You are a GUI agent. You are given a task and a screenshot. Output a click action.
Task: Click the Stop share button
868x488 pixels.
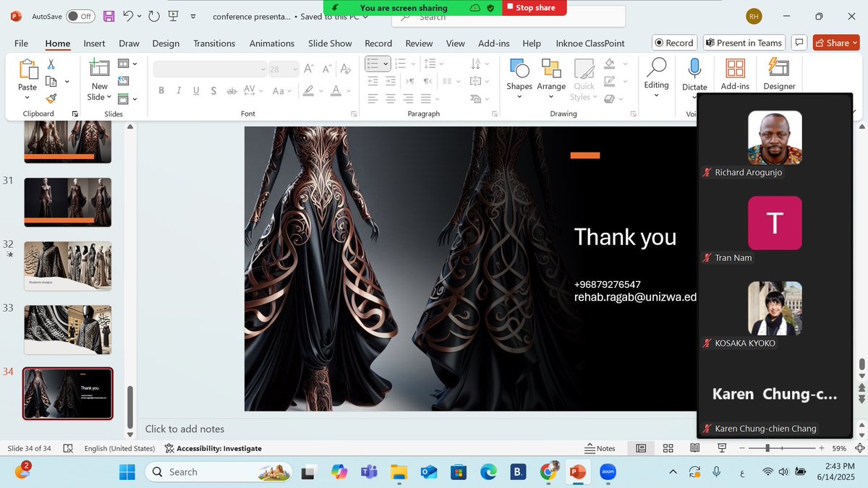pos(535,7)
